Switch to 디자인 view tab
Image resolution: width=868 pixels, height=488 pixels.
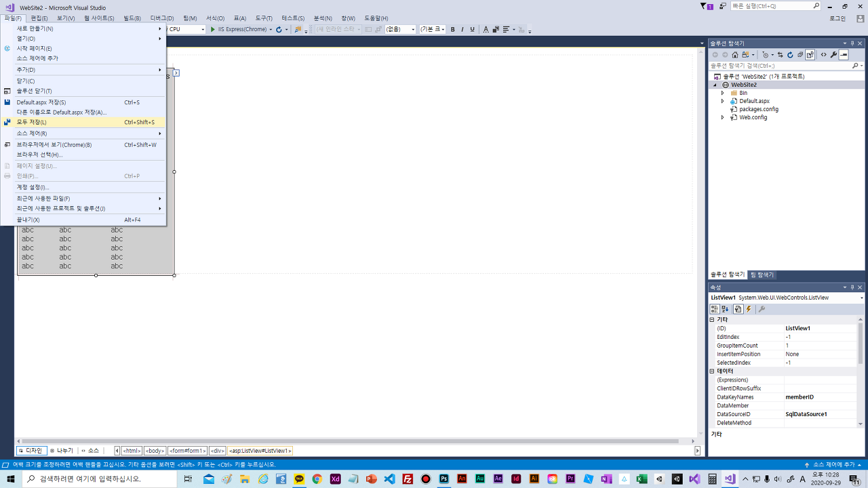click(31, 451)
